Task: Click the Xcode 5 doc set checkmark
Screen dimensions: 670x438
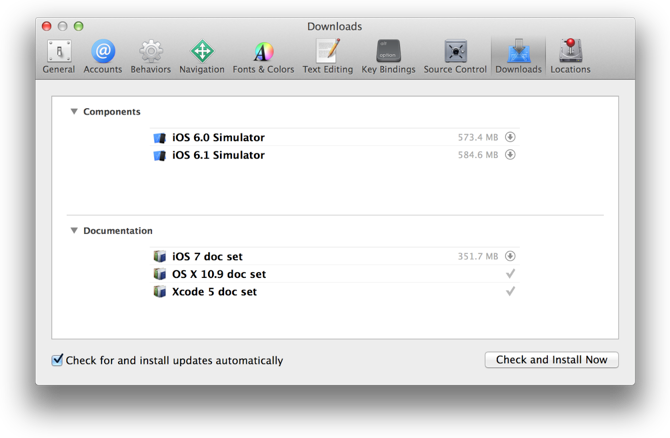Action: (x=511, y=291)
